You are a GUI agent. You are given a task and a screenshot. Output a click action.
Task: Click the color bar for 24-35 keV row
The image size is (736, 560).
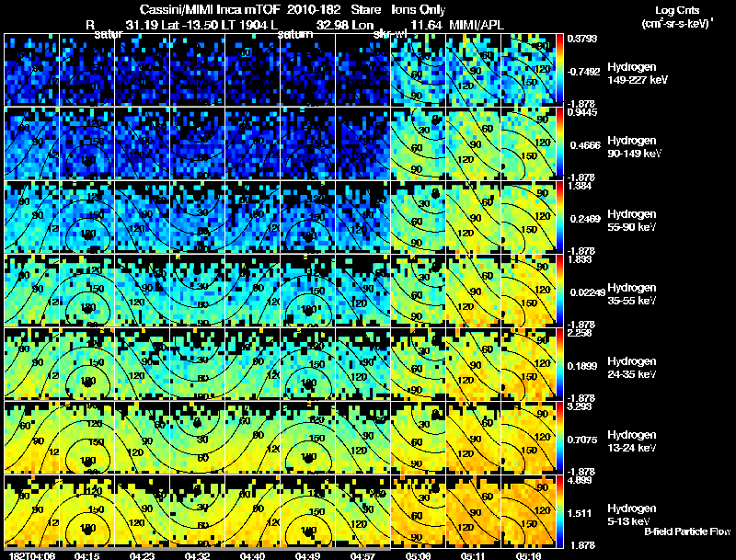click(x=559, y=364)
